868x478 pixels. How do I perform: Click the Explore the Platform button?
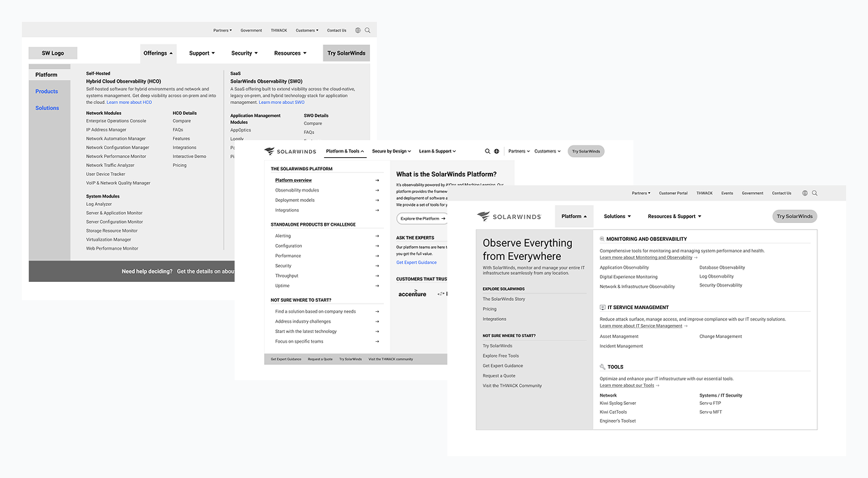pyautogui.click(x=421, y=219)
